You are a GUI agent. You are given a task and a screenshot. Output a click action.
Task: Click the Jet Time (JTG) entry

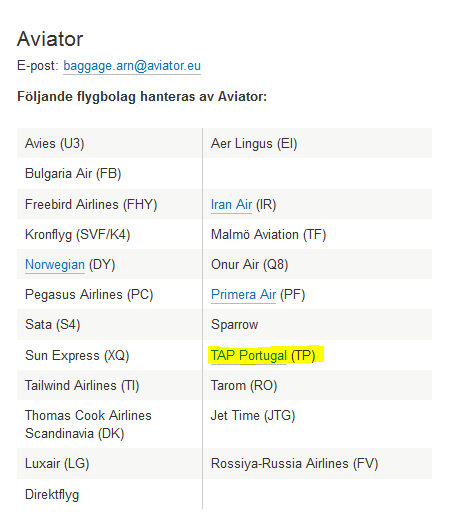pos(253,415)
